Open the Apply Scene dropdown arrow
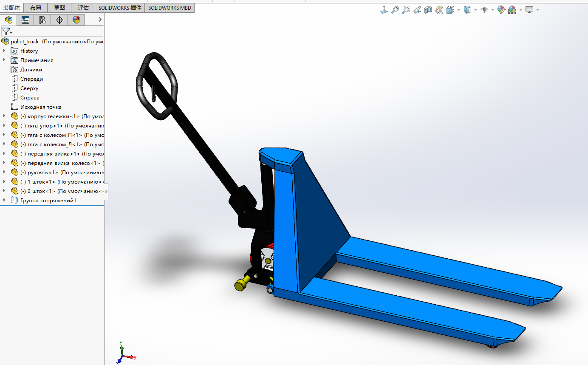The image size is (588, 365). 520,10
